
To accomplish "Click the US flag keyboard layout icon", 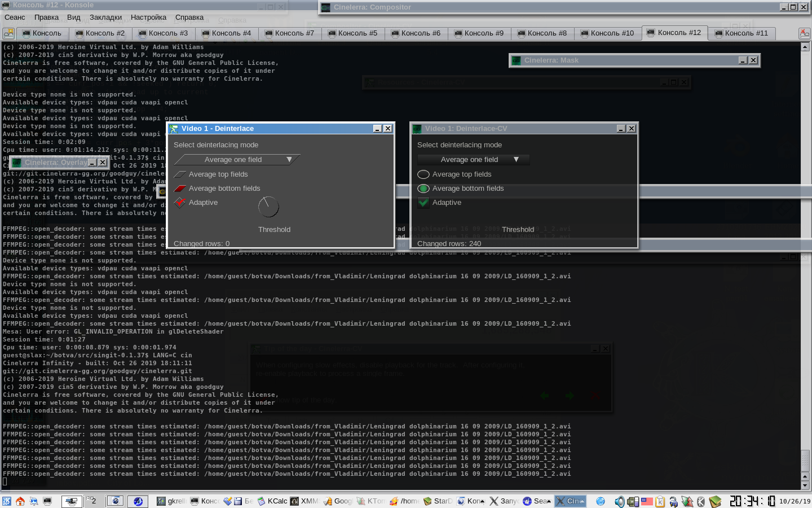I will (647, 501).
